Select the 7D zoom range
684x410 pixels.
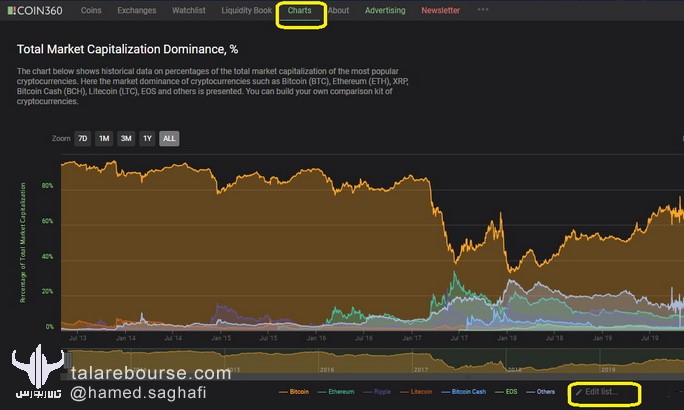click(82, 139)
